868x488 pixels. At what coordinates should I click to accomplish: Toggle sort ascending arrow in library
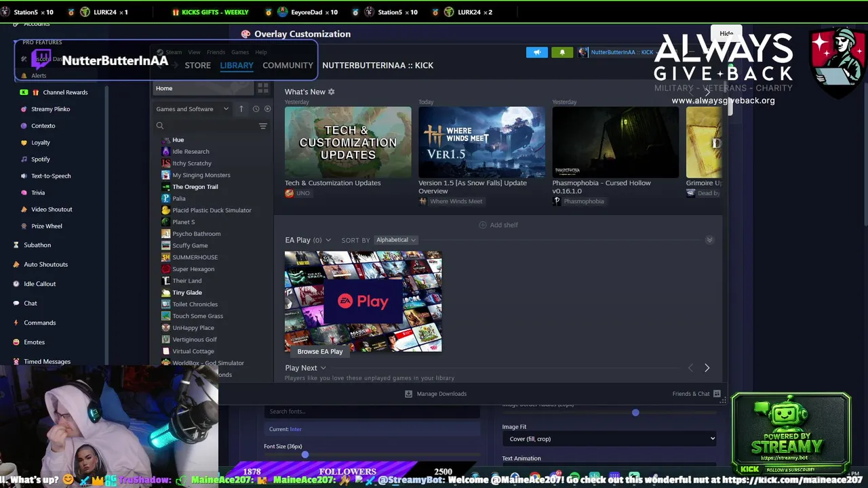[x=241, y=108]
